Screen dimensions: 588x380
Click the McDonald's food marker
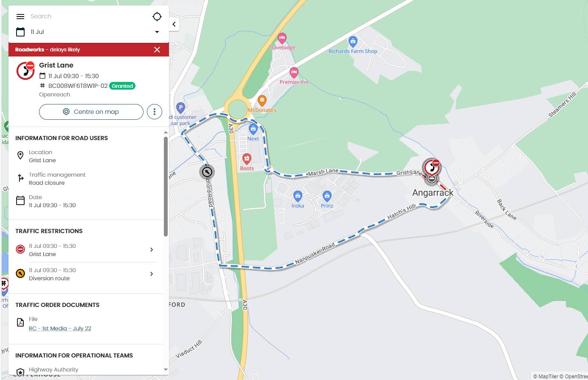point(262,101)
